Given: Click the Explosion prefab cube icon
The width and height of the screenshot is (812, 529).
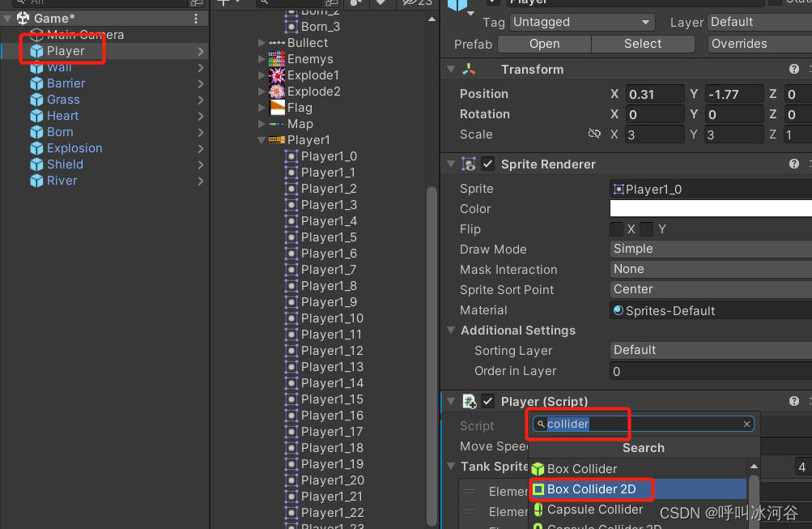Looking at the screenshot, I should [x=36, y=148].
